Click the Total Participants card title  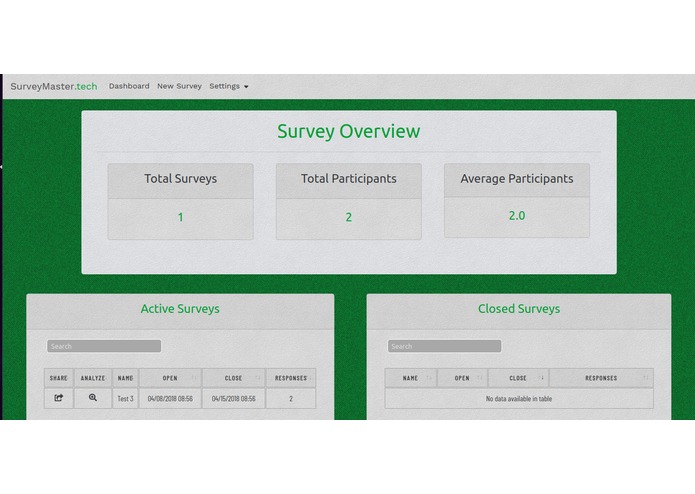pyautogui.click(x=349, y=179)
